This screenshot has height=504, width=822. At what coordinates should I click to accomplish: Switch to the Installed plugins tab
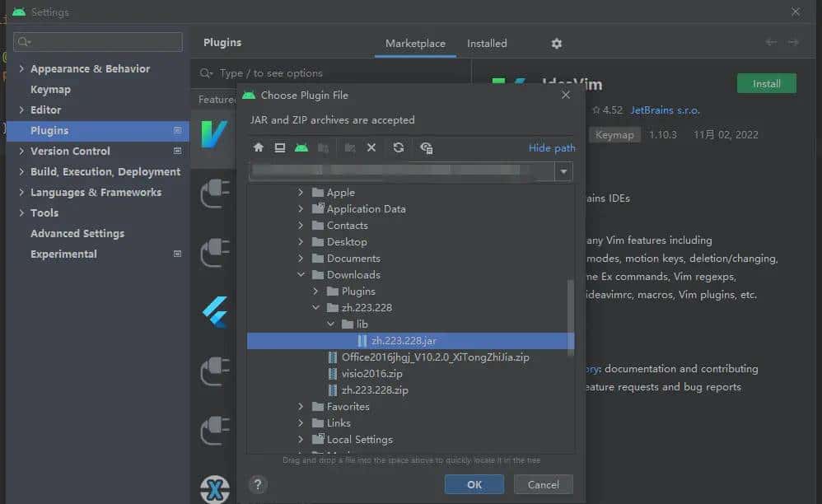point(487,43)
